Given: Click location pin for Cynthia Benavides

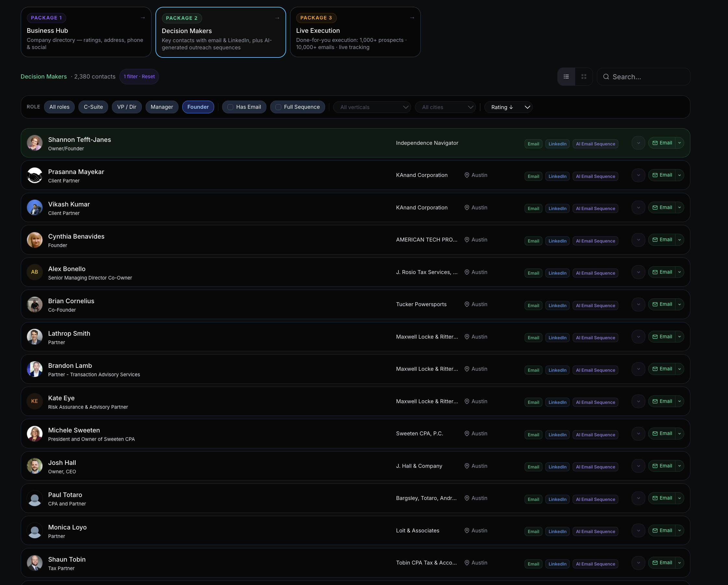Looking at the screenshot, I should (x=467, y=240).
